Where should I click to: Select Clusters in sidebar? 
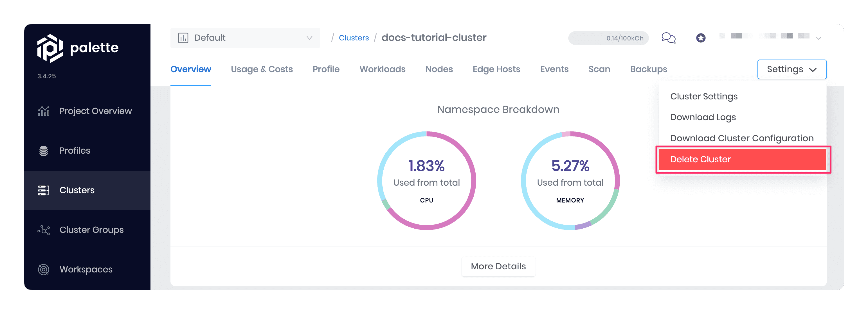click(87, 190)
